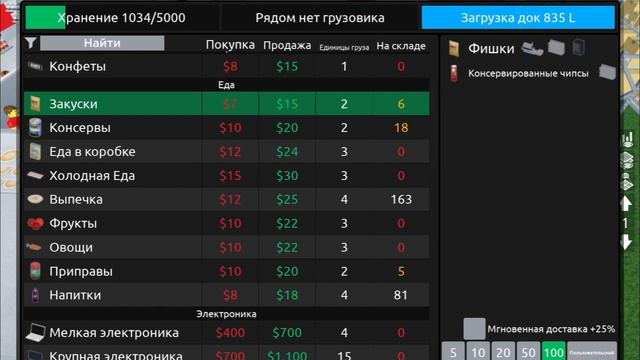Viewport: 640px width, 360px height.
Task: Click the Закуски product name
Action: 73,104
